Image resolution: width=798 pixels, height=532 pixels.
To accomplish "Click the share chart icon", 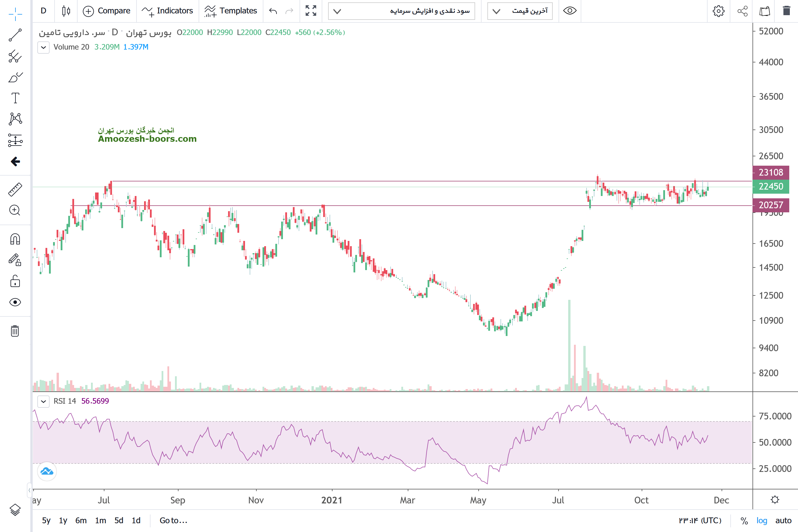I will pos(742,11).
